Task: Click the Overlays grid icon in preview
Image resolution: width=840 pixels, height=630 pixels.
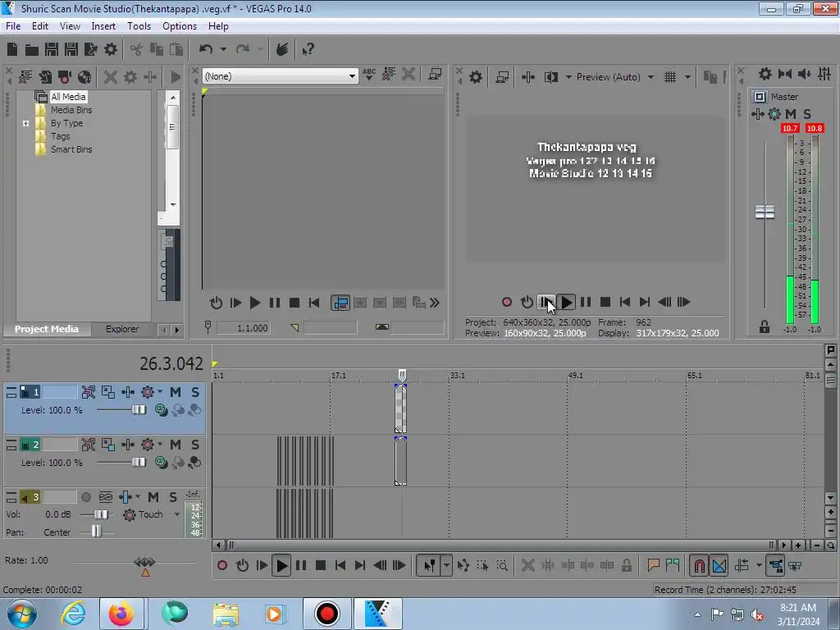Action: [670, 77]
